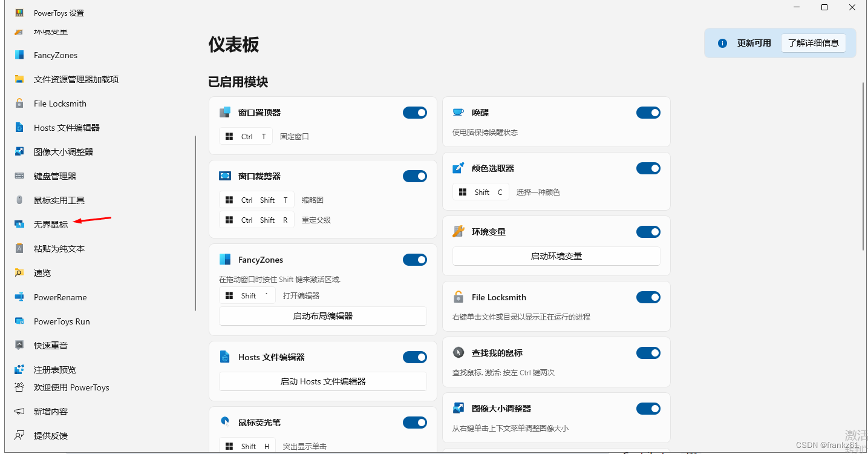Click the 鼠标荧光笔 Win Shift H shortcut
Screen dimensions: 868x454
[x=247, y=446]
